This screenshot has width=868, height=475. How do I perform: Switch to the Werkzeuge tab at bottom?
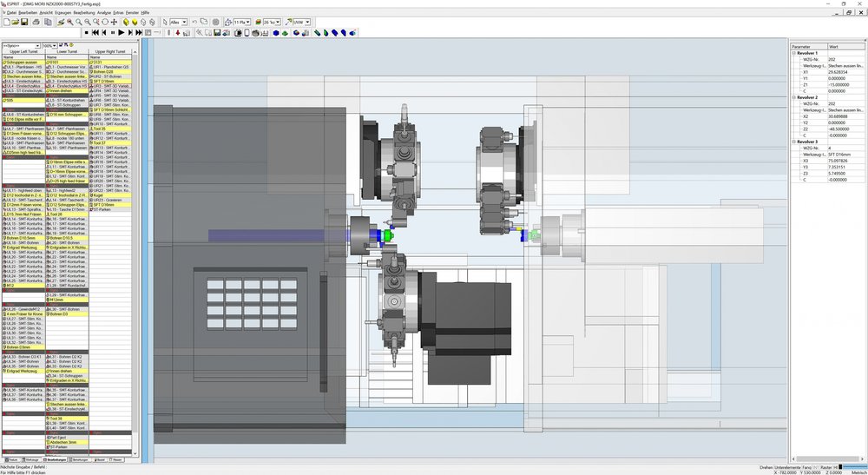point(31,459)
